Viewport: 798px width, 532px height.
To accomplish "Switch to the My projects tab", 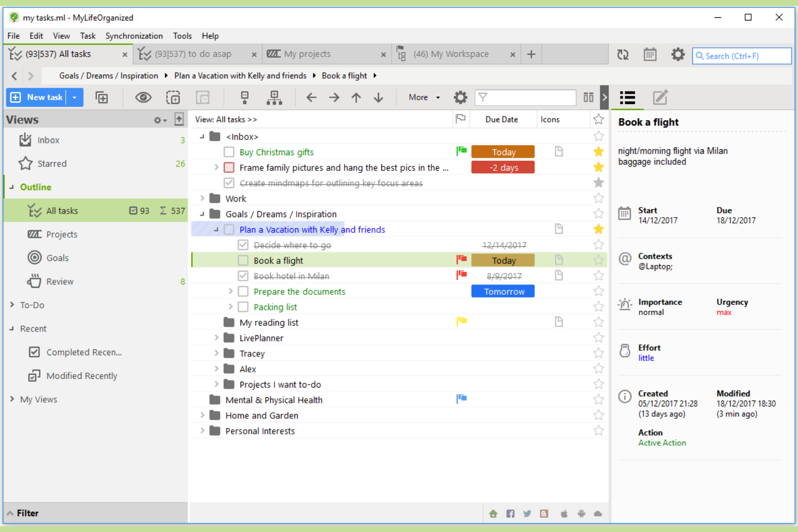I will [x=307, y=54].
